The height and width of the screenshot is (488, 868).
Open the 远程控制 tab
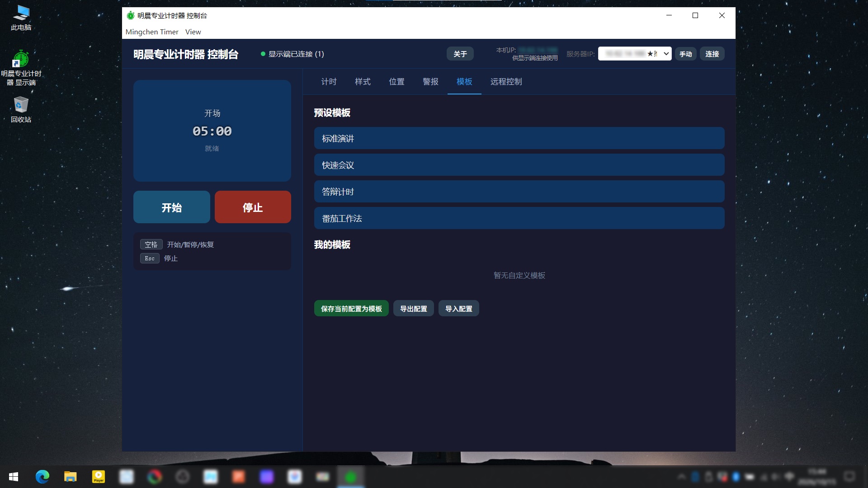point(506,81)
